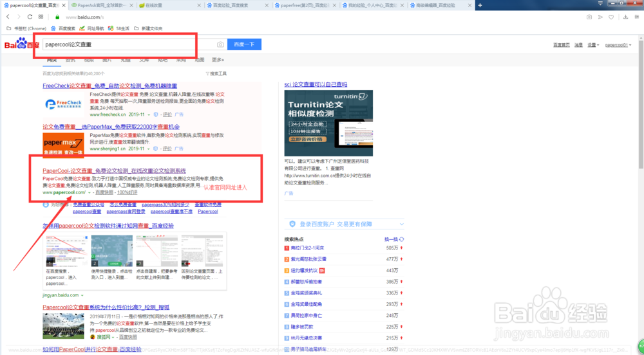
Task: Switch to the 百度经验_百度搜索 tab
Action: coord(237,5)
